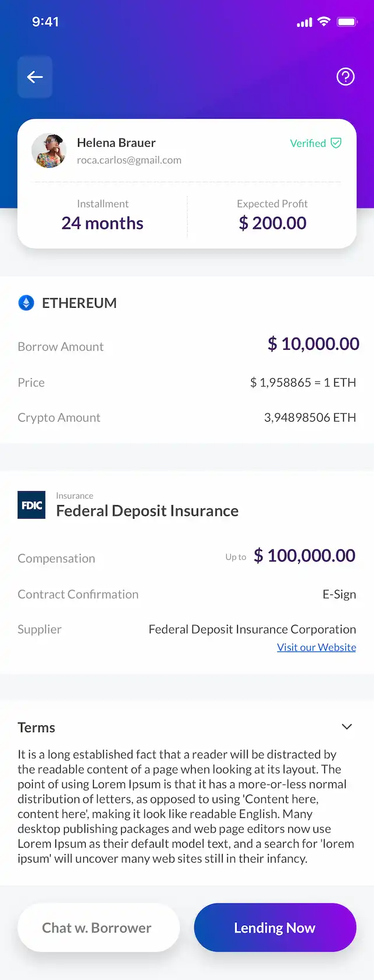374x980 pixels.
Task: Tap the roca.carlos@gmail.com email address
Action: 129,160
